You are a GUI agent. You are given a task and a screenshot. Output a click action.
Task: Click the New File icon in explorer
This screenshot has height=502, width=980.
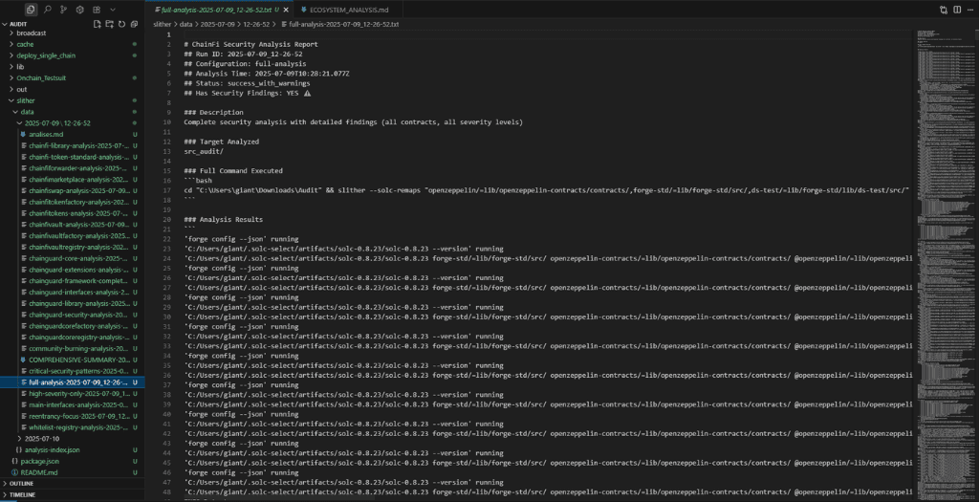click(x=98, y=22)
